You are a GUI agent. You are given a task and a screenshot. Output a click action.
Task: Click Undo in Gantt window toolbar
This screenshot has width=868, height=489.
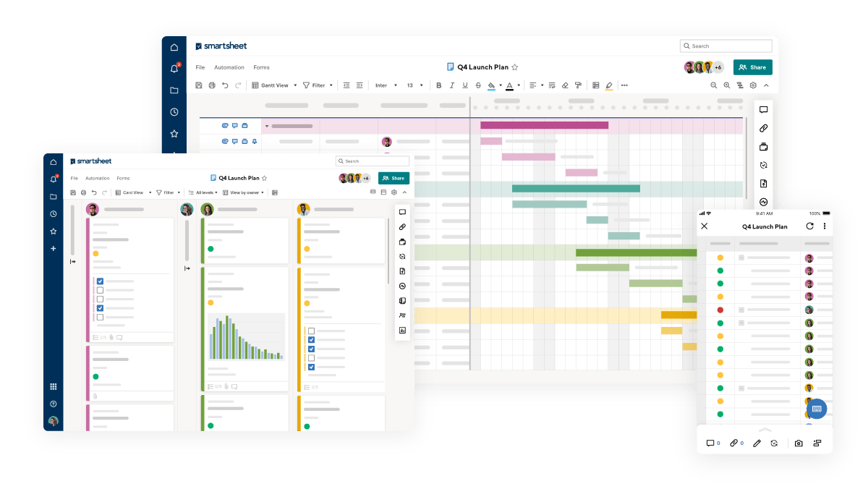[x=225, y=85]
